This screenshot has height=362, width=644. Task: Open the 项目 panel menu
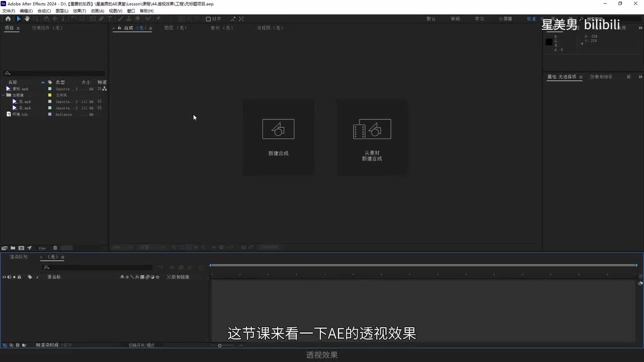tap(18, 29)
